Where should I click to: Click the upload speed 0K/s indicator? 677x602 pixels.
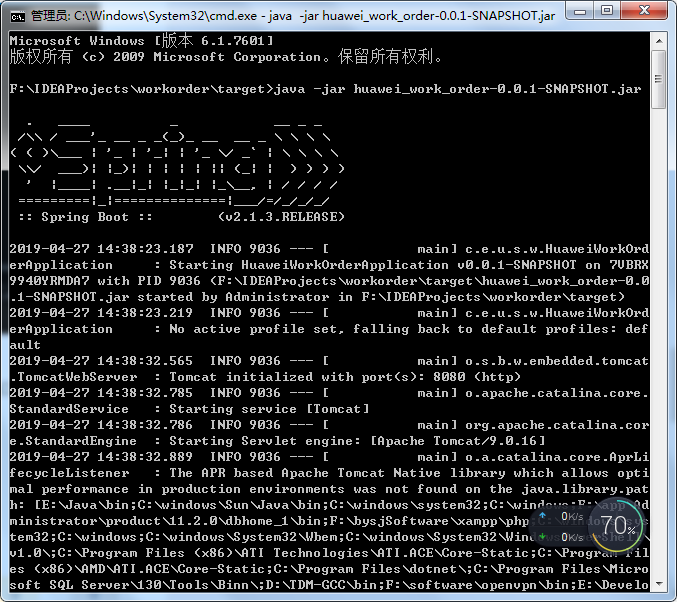coord(562,516)
